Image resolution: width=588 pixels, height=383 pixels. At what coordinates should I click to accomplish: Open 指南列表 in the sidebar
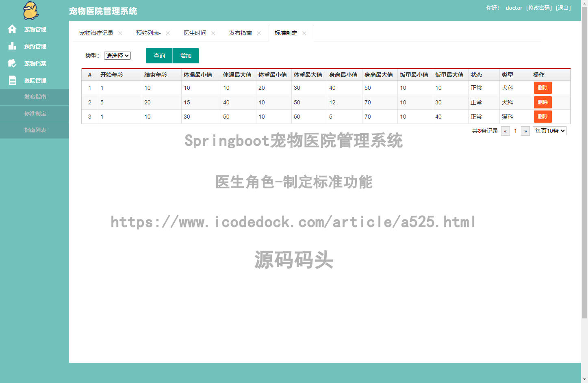35,130
